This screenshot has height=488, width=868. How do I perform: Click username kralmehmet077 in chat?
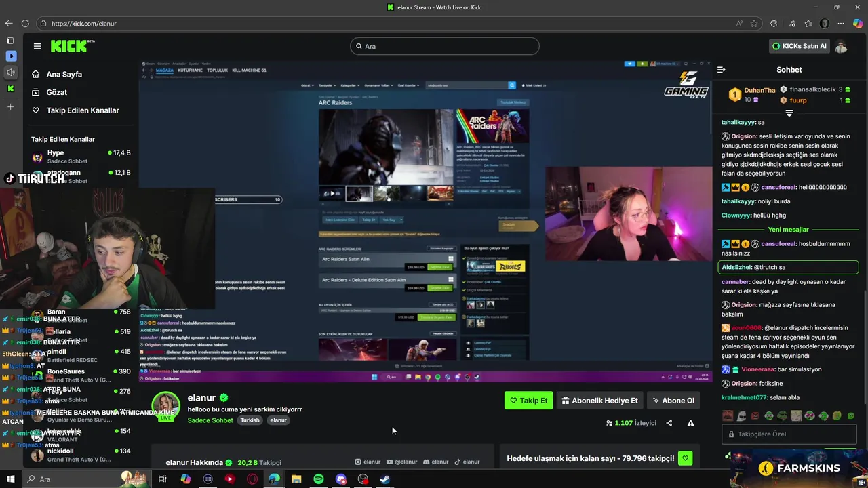(744, 397)
